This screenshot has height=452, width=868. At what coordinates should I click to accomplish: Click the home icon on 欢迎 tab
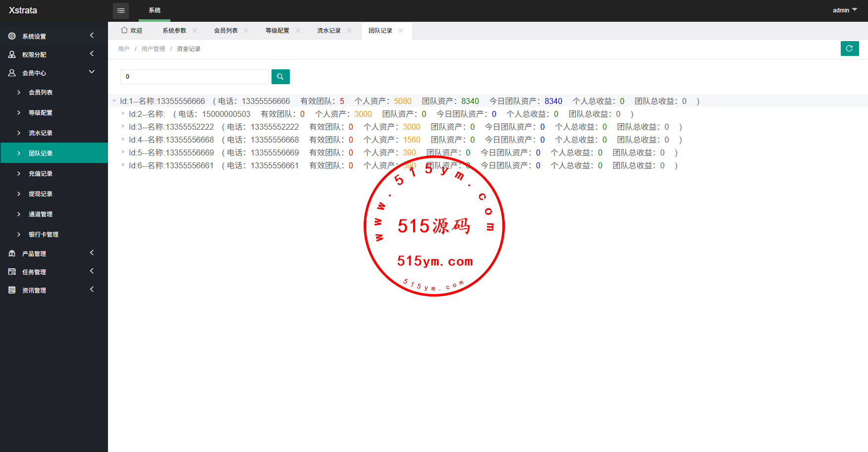(x=124, y=30)
